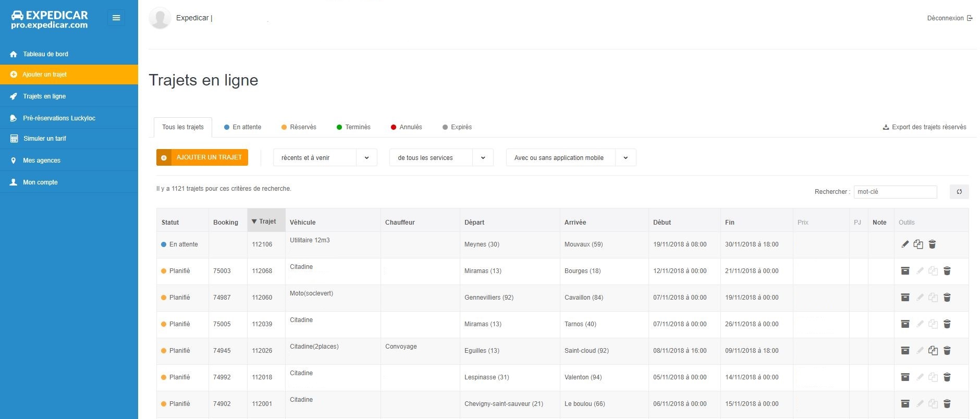Edit trip 112106 with the pencil icon
The height and width of the screenshot is (419, 980).
(x=905, y=244)
